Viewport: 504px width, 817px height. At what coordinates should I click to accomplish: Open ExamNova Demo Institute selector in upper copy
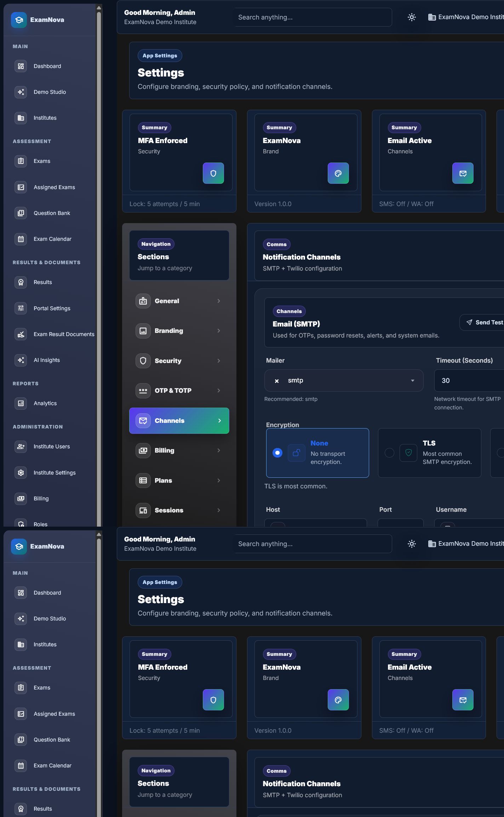(x=466, y=17)
